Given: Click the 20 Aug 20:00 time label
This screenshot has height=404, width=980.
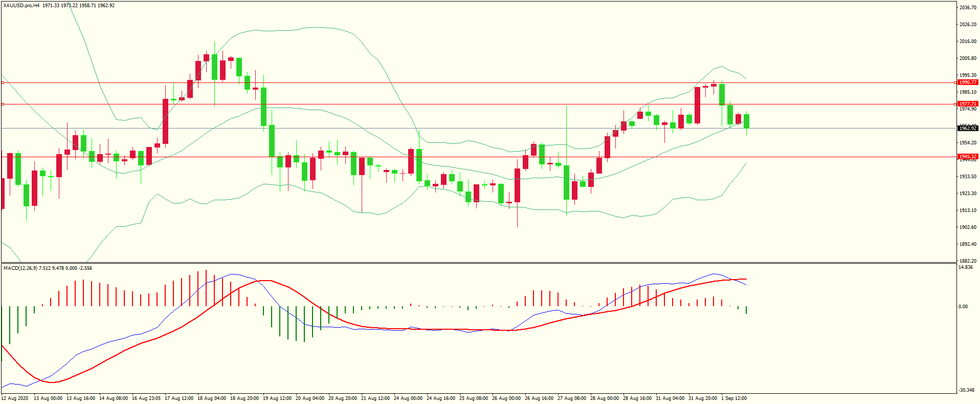Looking at the screenshot, I should click(343, 398).
